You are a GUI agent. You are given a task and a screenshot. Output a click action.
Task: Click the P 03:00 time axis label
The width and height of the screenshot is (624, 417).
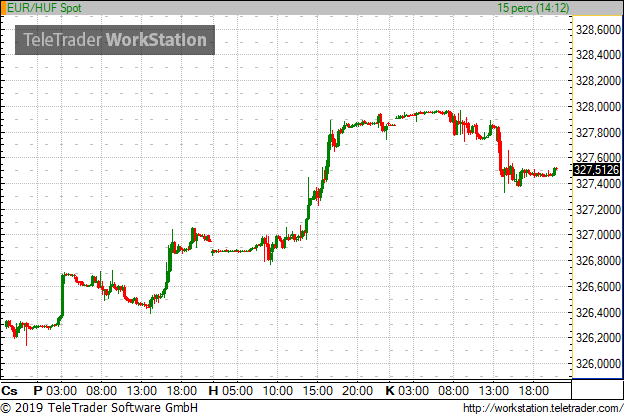click(x=55, y=390)
